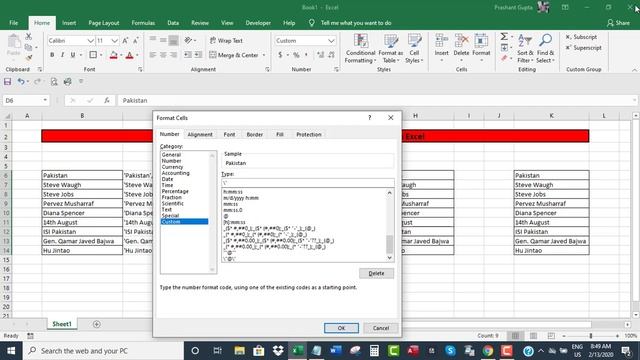This screenshot has width=640, height=360.
Task: Click the Insert Function fx icon
Action: tap(107, 100)
